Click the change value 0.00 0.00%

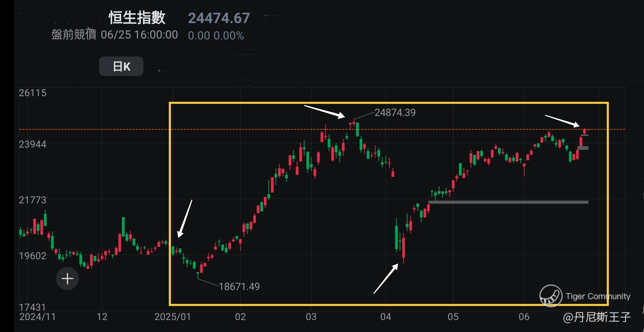coord(216,36)
